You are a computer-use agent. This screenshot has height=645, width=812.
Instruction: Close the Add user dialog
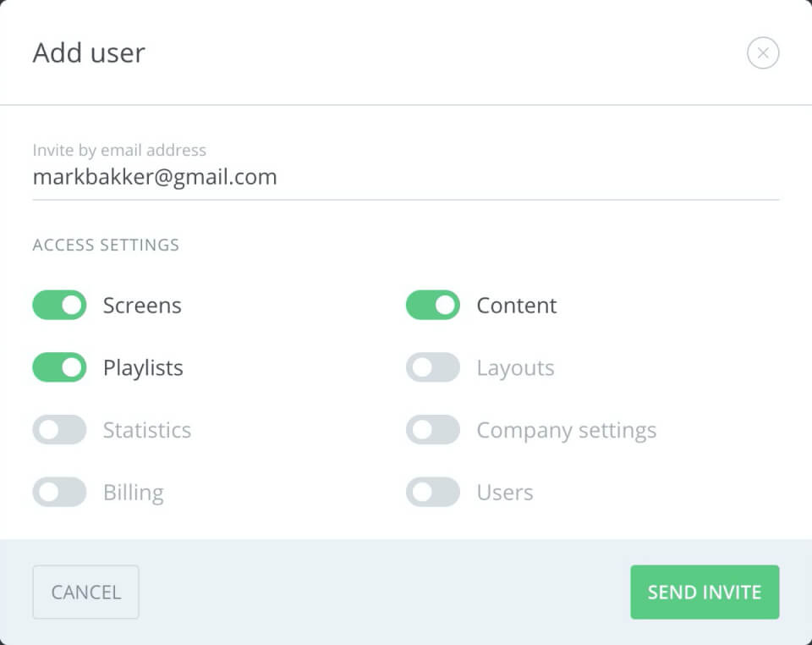763,52
